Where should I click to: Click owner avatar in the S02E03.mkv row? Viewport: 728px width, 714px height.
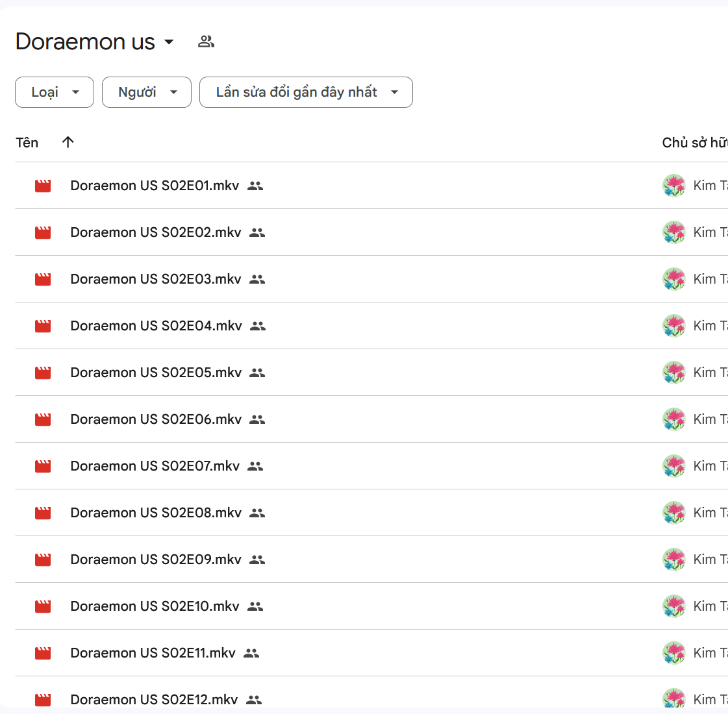[674, 279]
